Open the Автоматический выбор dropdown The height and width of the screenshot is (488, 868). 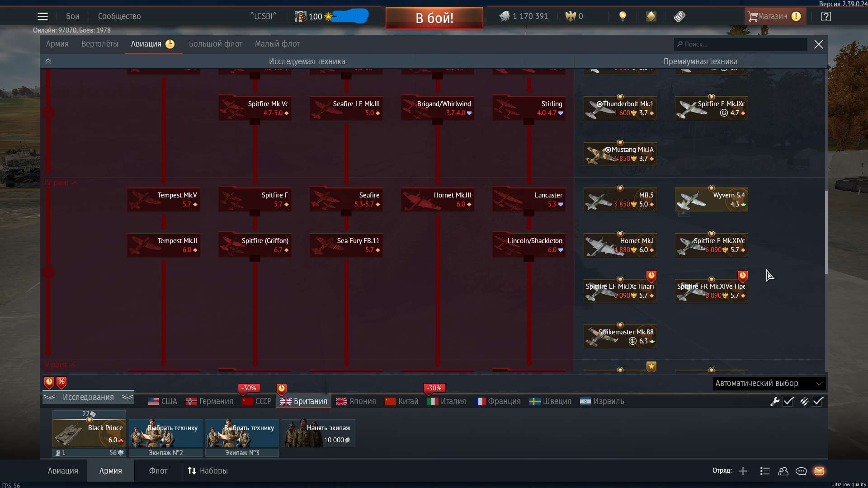tap(769, 383)
